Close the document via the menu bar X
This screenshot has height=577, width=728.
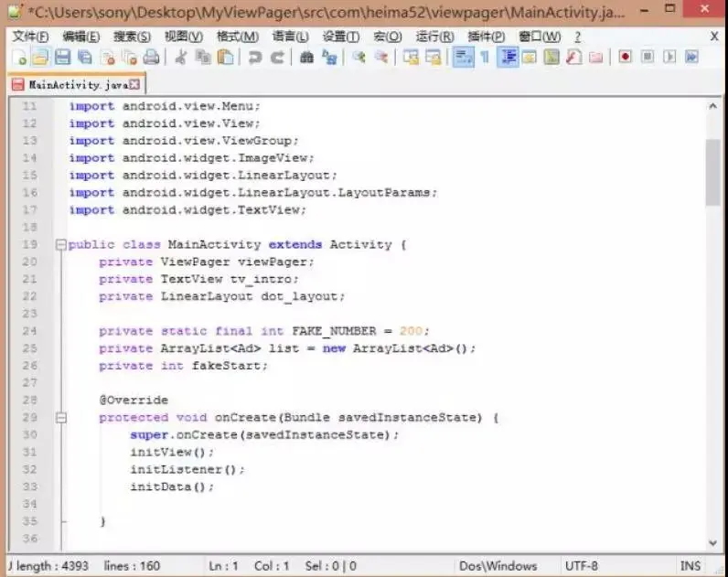(x=714, y=37)
